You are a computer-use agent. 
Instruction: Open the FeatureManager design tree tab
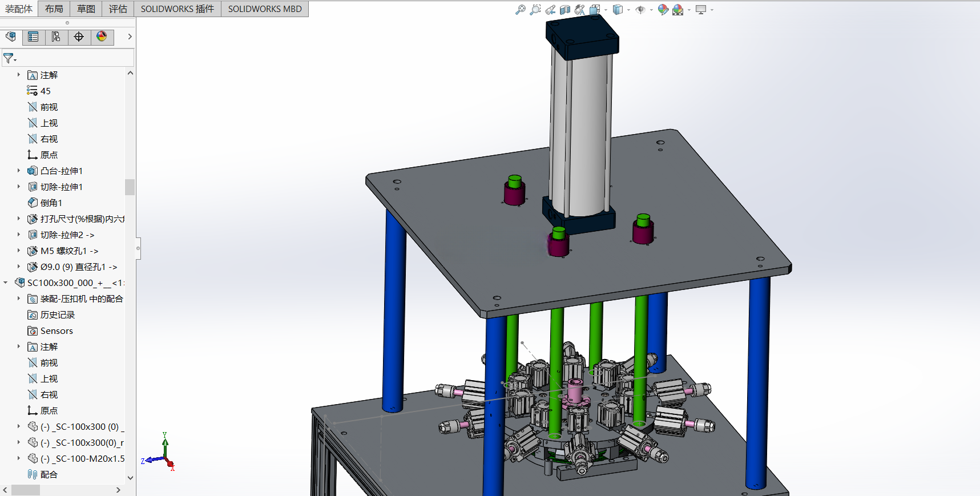point(10,37)
